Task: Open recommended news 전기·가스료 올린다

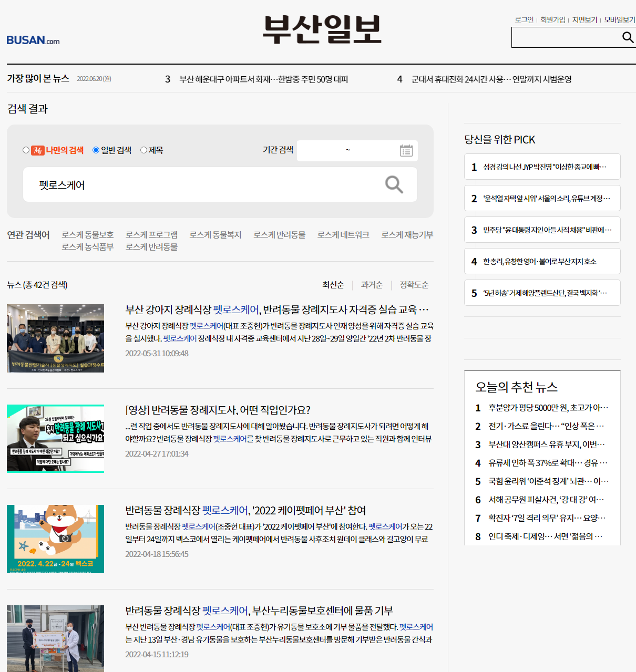Action: pos(546,426)
